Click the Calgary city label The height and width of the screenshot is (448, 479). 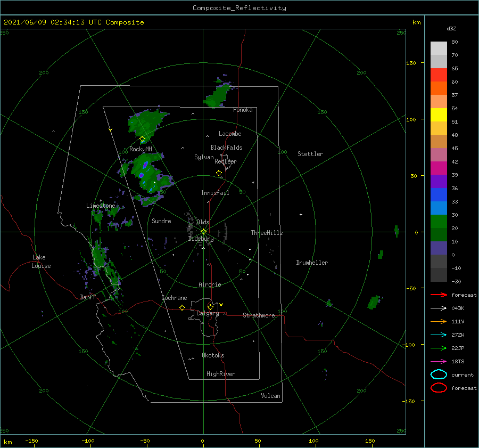[208, 313]
